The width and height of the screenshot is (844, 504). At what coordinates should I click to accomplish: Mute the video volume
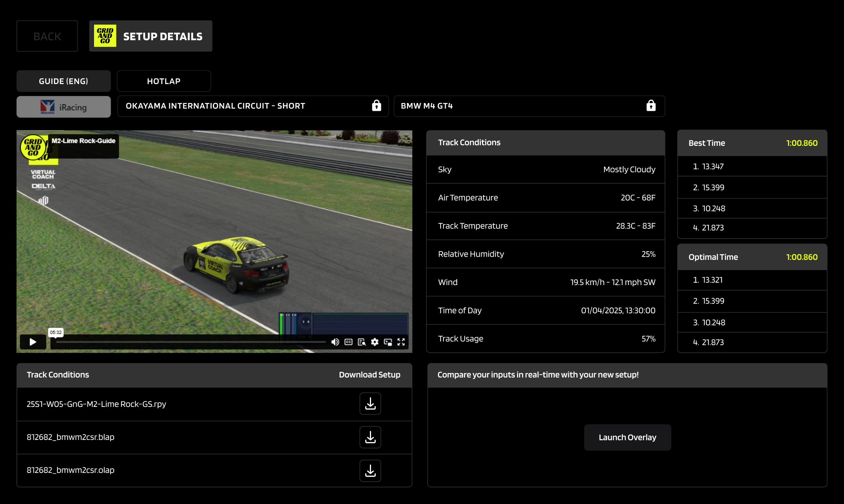pyautogui.click(x=335, y=342)
